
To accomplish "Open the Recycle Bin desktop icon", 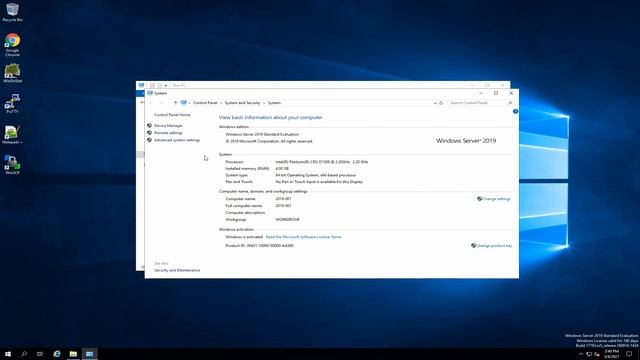I will click(x=12, y=12).
